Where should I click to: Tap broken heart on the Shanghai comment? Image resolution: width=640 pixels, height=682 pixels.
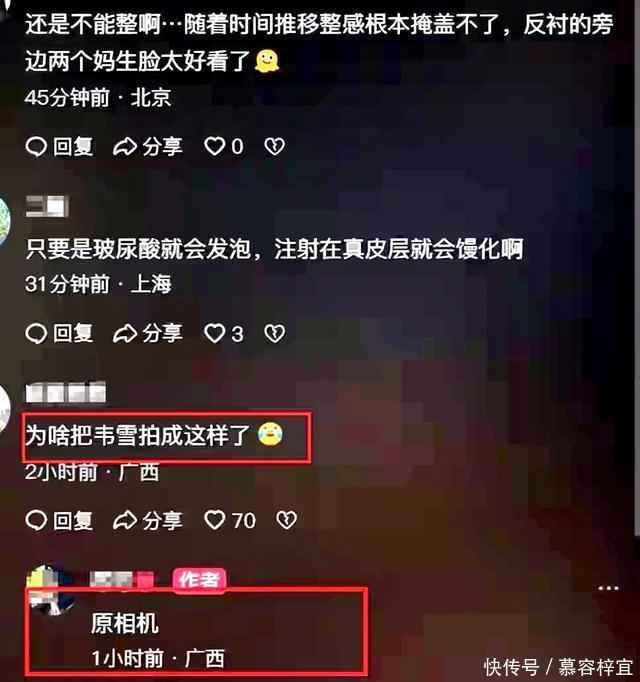click(x=275, y=334)
